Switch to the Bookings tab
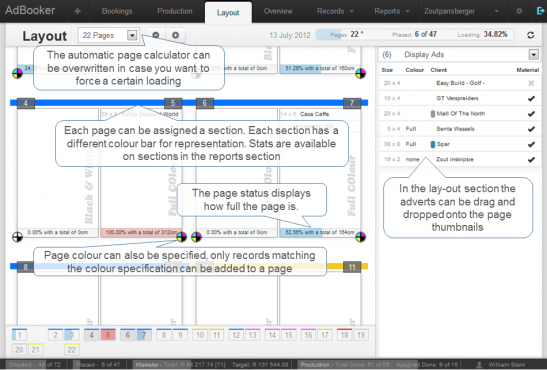 coord(117,11)
